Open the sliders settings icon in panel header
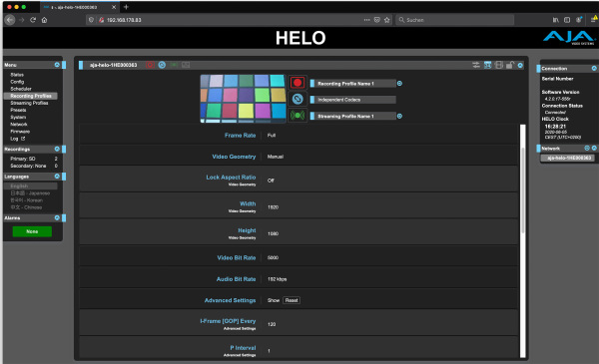This screenshot has width=599, height=364. click(x=476, y=65)
